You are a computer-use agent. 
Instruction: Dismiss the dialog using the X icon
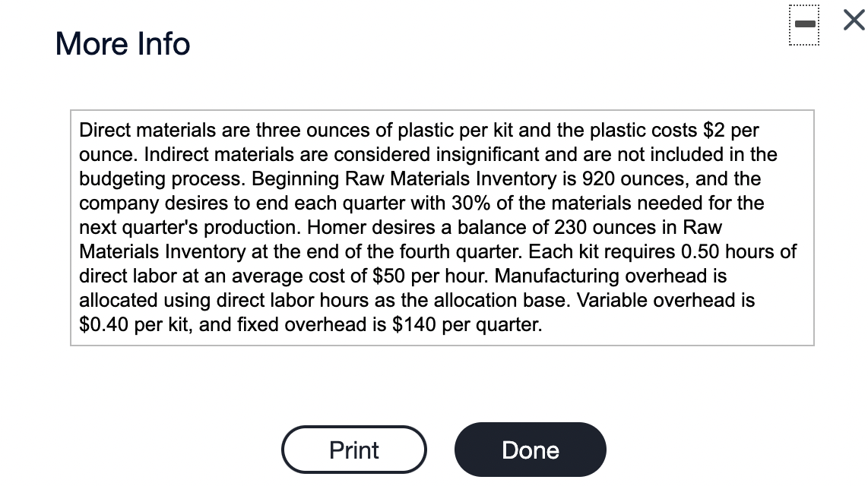[x=853, y=21]
